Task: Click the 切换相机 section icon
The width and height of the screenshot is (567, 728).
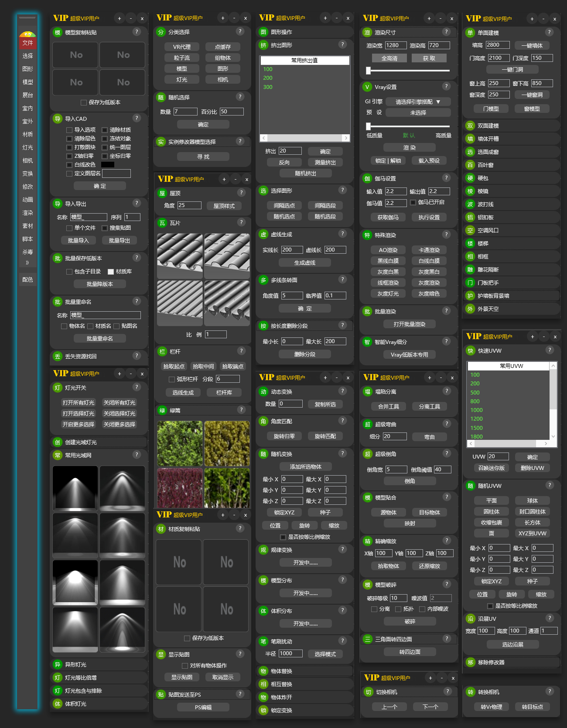Action: coord(369,692)
